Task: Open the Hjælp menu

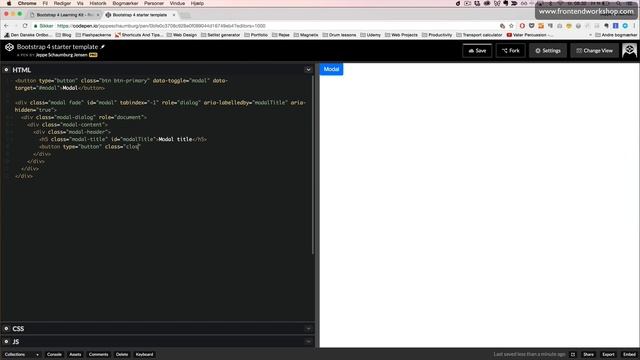Action: click(x=197, y=3)
